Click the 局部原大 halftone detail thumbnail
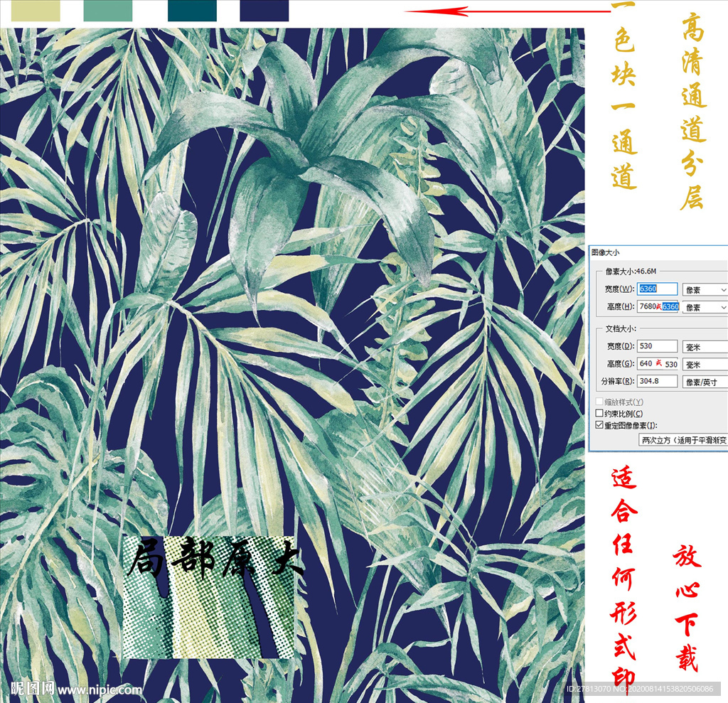 [x=208, y=597]
